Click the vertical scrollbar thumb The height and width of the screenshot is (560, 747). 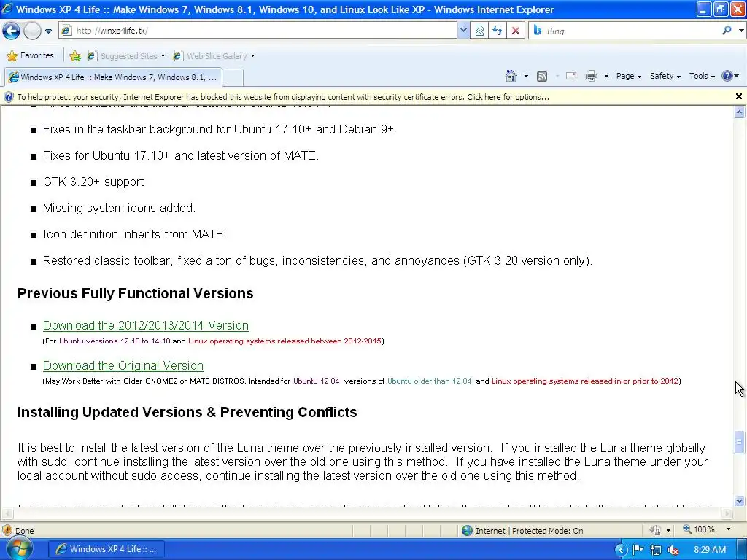740,443
